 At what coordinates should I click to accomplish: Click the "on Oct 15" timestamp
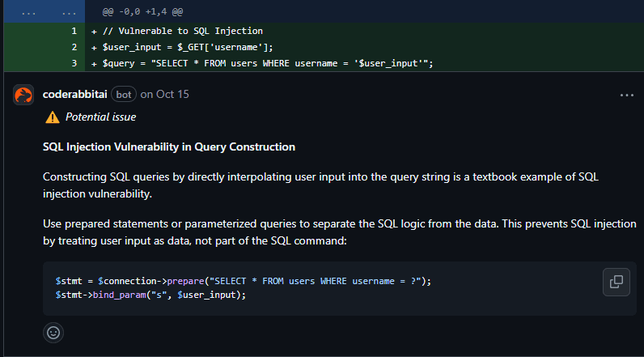pos(164,95)
